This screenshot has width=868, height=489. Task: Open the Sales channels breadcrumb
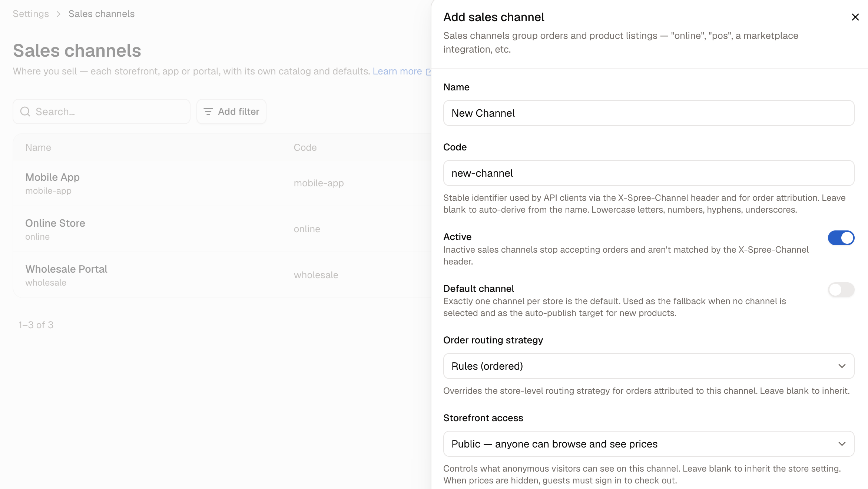102,14
